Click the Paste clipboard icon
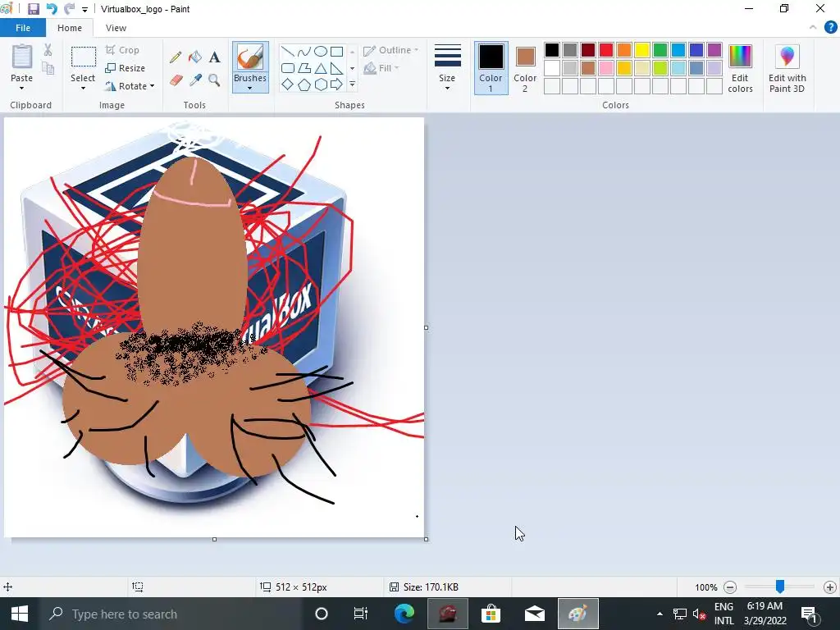 pos(22,57)
